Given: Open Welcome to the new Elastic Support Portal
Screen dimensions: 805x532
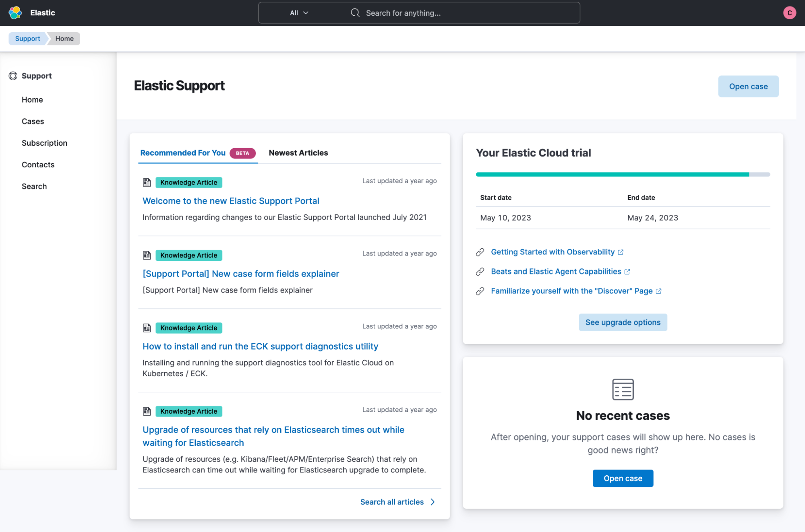Looking at the screenshot, I should point(231,201).
